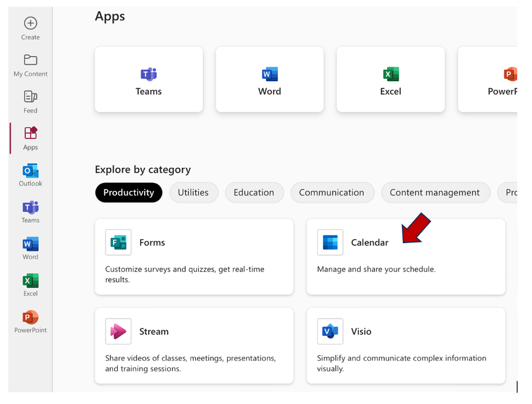
Task: Open Word icon in left sidebar
Action: pyautogui.click(x=31, y=244)
